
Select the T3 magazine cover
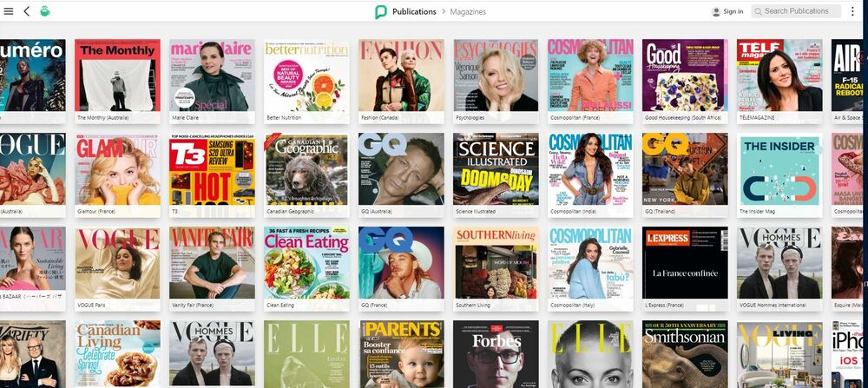212,169
